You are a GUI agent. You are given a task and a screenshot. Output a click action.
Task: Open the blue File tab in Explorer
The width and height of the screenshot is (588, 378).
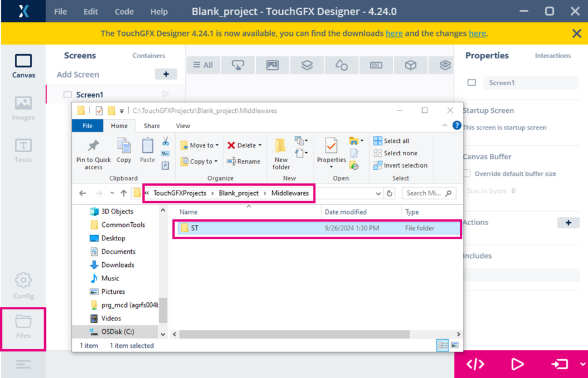(x=88, y=126)
